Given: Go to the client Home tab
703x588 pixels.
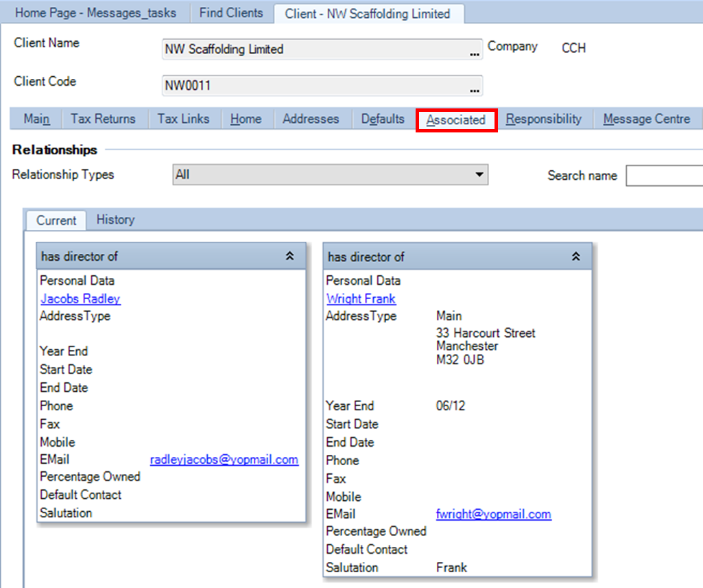Looking at the screenshot, I should [246, 119].
